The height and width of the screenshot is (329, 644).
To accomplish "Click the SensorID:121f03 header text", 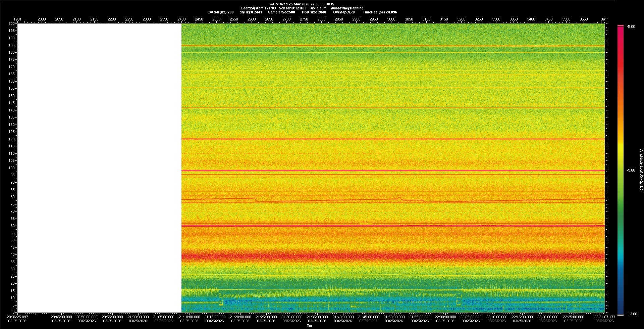I will coord(292,8).
